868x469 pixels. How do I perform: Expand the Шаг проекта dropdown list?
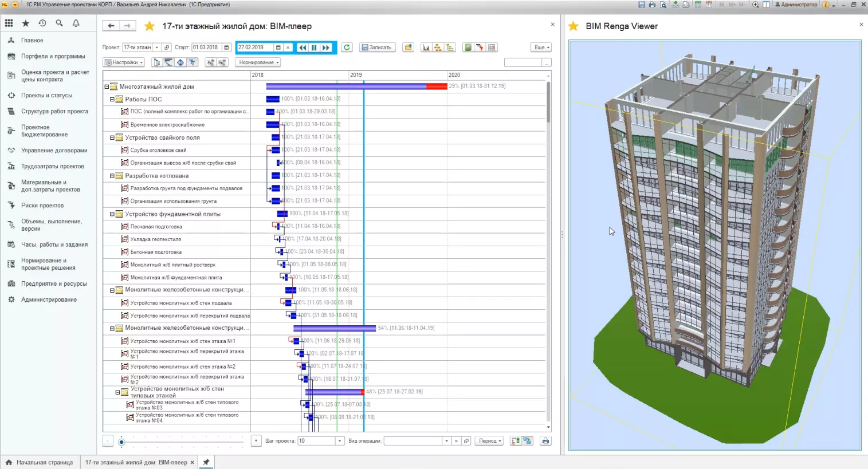(x=340, y=441)
